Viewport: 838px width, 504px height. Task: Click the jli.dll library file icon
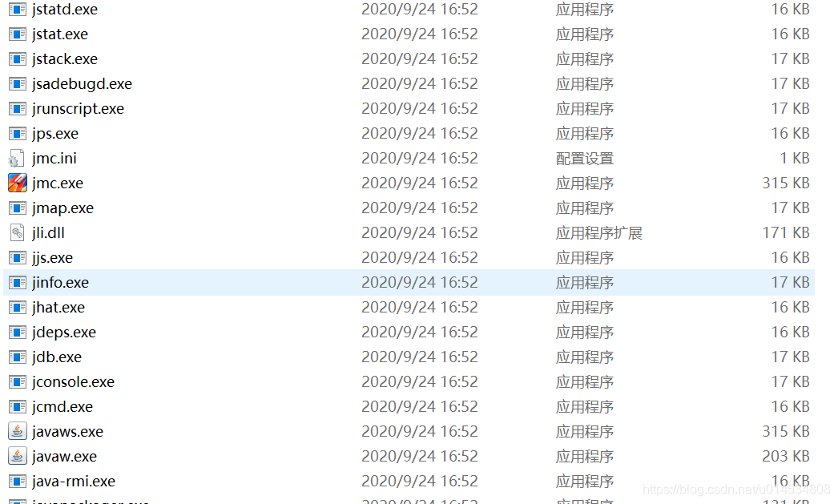[17, 232]
